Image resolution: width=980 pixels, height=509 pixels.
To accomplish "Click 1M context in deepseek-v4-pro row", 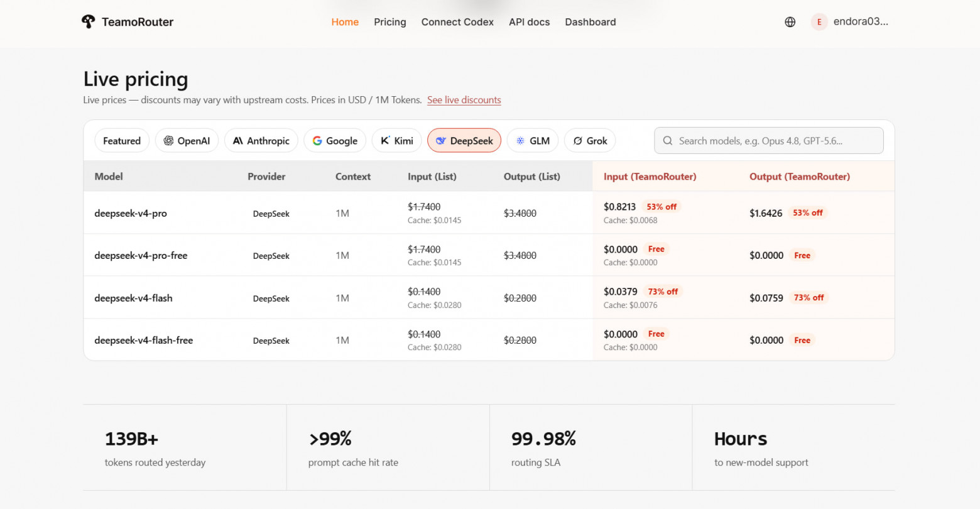I will click(x=342, y=213).
